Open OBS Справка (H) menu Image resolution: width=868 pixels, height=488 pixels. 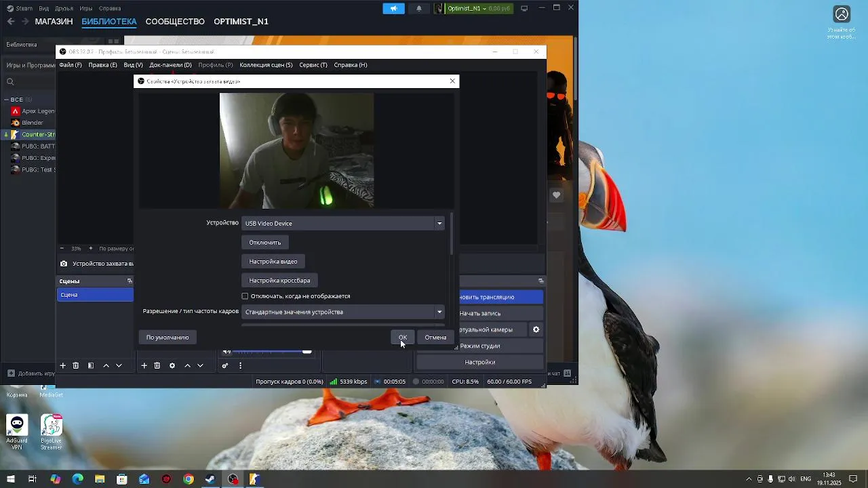tap(351, 65)
